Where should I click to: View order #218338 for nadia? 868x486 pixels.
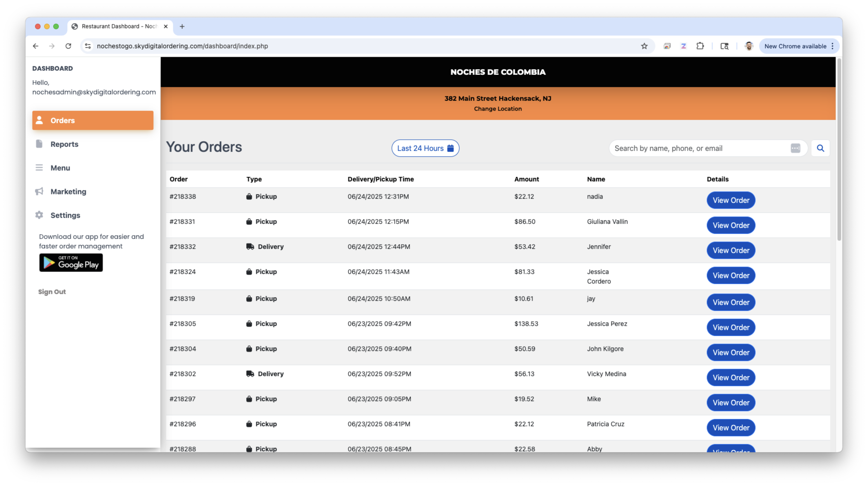pyautogui.click(x=730, y=200)
